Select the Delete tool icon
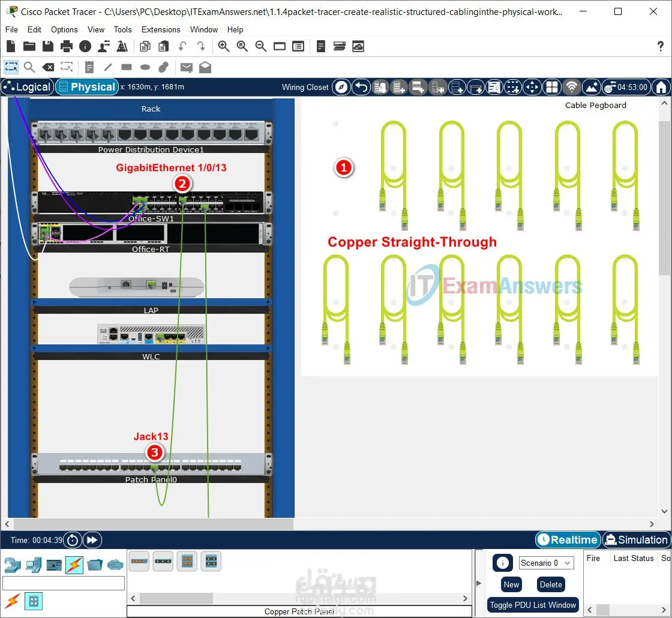Viewport: 672px width, 618px height. (48, 67)
